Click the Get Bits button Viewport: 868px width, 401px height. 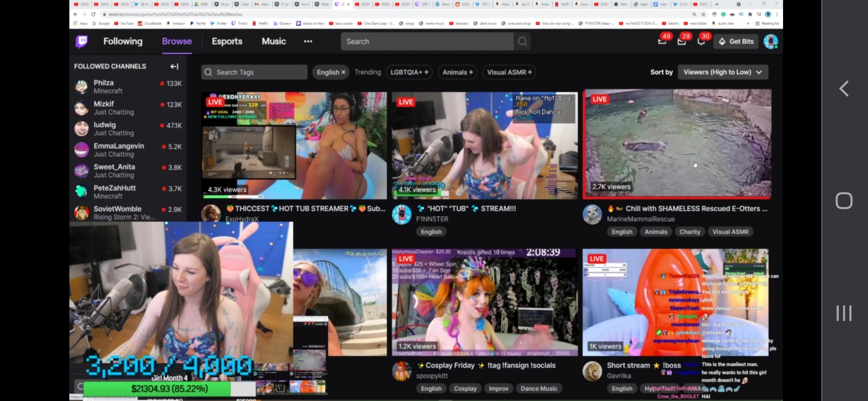click(x=736, y=41)
